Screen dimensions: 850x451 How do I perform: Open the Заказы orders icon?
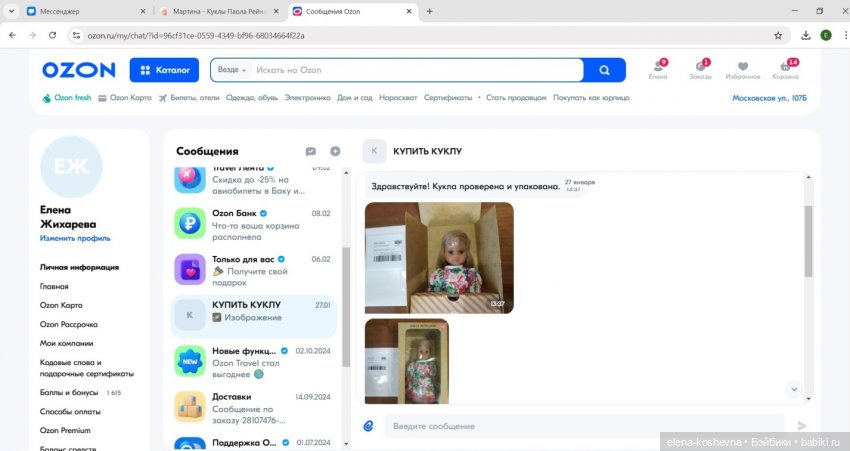point(700,69)
